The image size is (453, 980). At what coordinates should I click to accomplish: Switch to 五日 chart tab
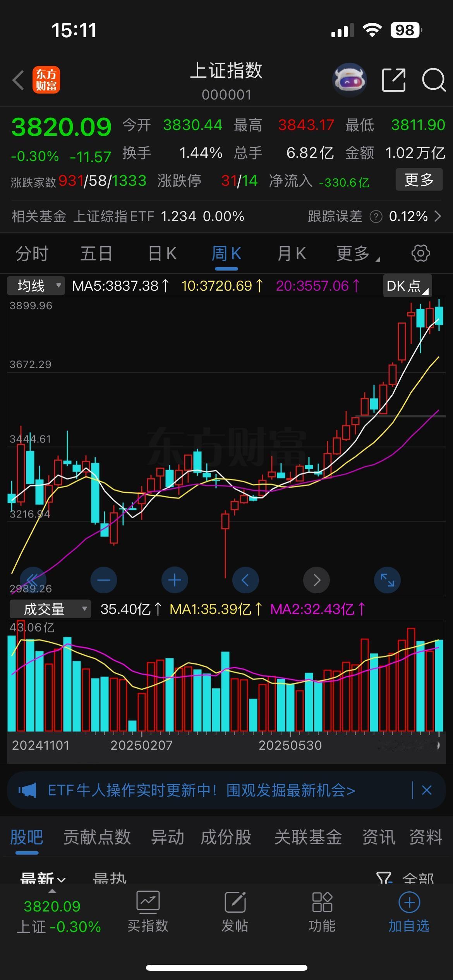(x=96, y=254)
